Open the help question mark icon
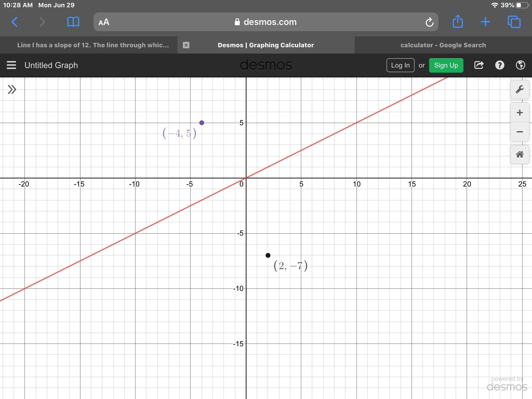532x399 pixels. tap(500, 65)
